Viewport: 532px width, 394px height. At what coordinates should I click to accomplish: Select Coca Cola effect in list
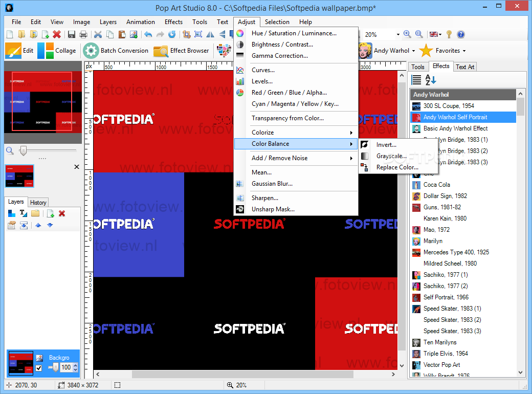point(463,185)
